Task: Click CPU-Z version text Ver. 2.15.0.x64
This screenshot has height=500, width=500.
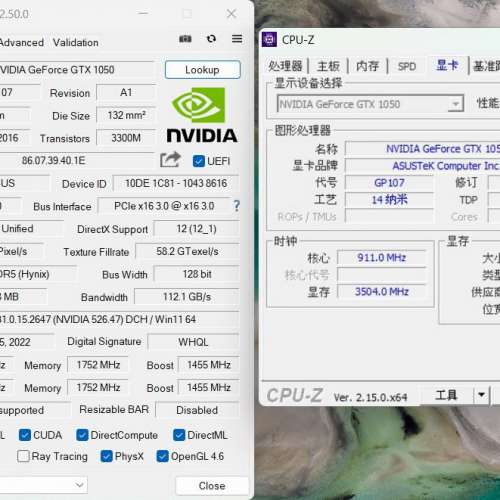Action: (x=370, y=397)
